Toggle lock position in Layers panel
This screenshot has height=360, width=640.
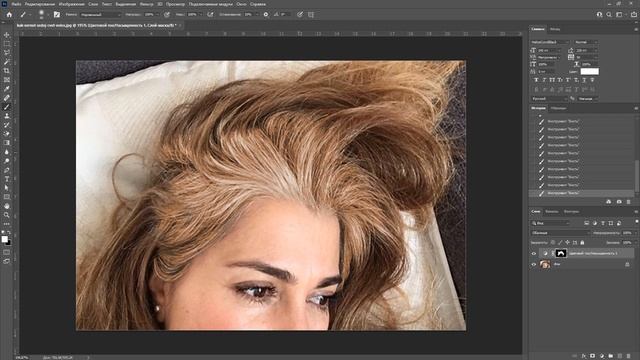pyautogui.click(x=567, y=242)
